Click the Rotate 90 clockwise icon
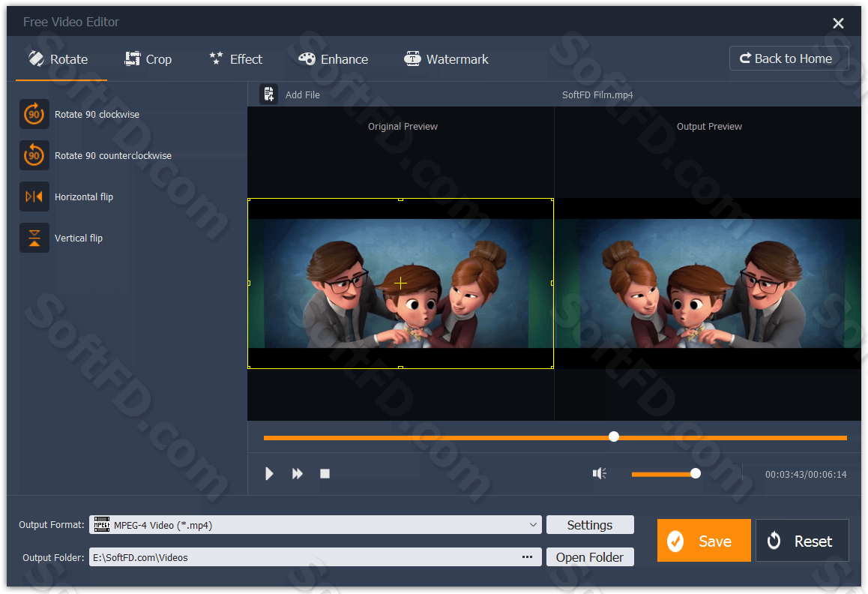Viewport: 868px width, 594px height. [34, 114]
